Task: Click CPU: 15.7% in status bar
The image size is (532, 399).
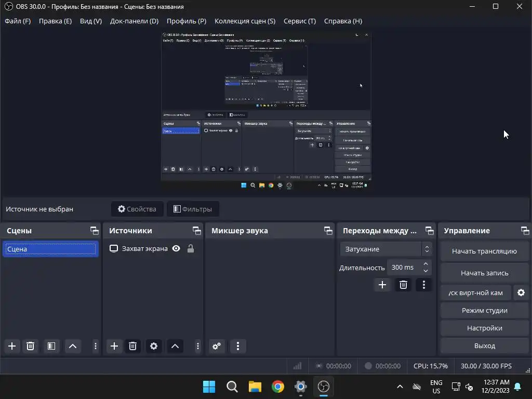Action: [x=431, y=366]
